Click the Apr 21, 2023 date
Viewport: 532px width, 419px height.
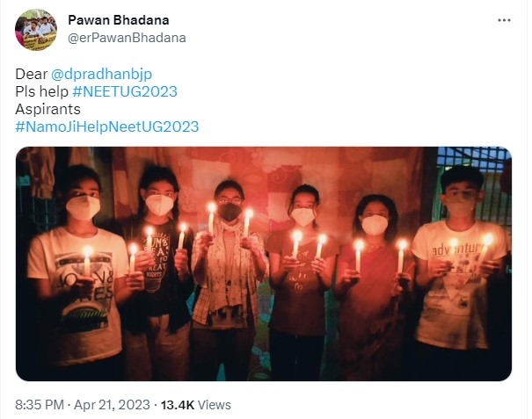click(x=112, y=405)
